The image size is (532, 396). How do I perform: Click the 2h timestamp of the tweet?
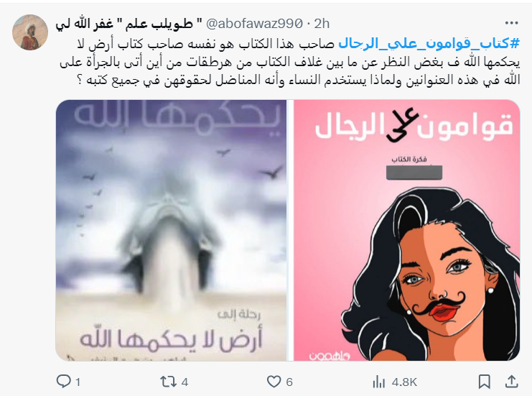click(322, 24)
